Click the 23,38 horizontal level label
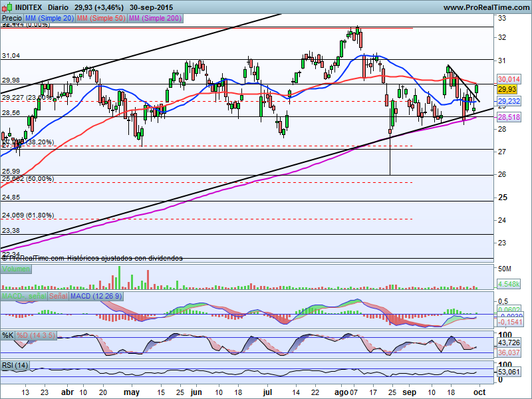Image resolution: width=532 pixels, height=399 pixels. [11, 230]
